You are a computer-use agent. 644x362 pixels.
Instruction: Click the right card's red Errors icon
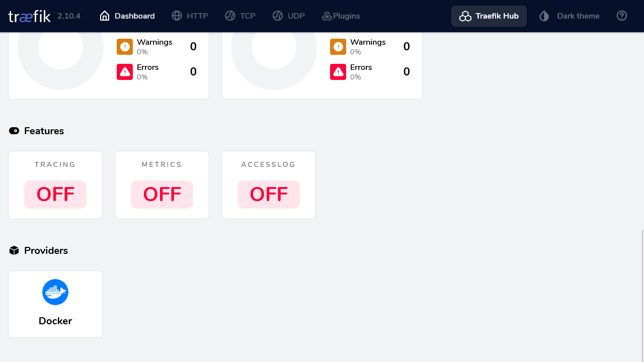point(338,72)
